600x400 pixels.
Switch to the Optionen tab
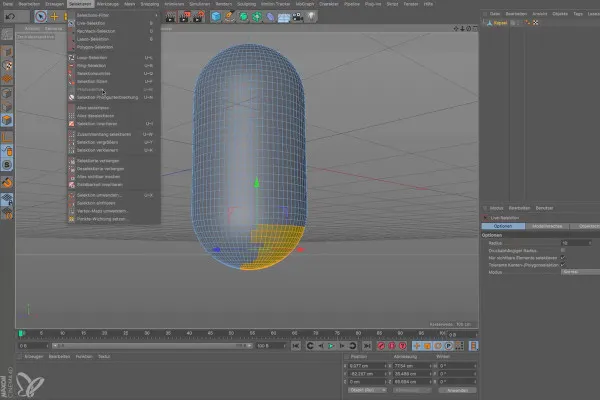(504, 226)
